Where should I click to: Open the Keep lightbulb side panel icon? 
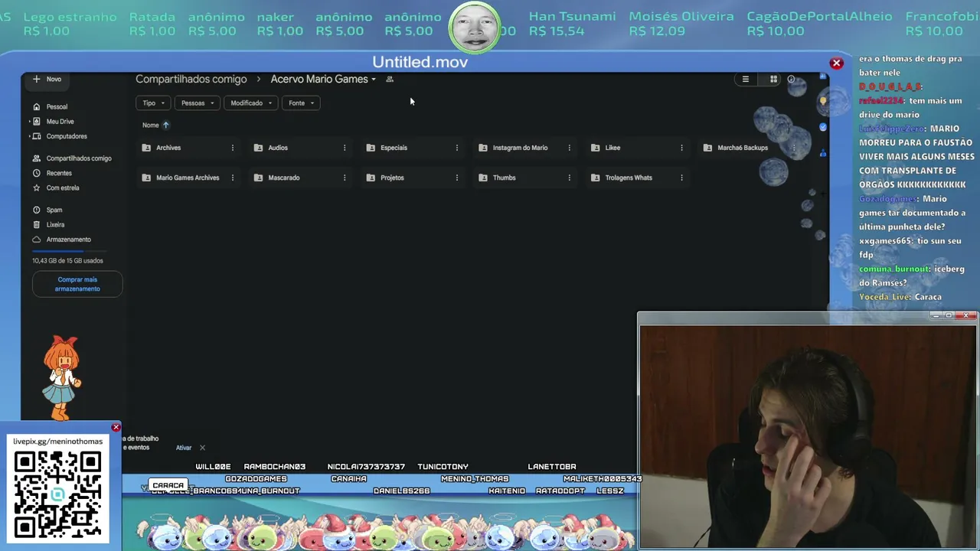pos(823,100)
